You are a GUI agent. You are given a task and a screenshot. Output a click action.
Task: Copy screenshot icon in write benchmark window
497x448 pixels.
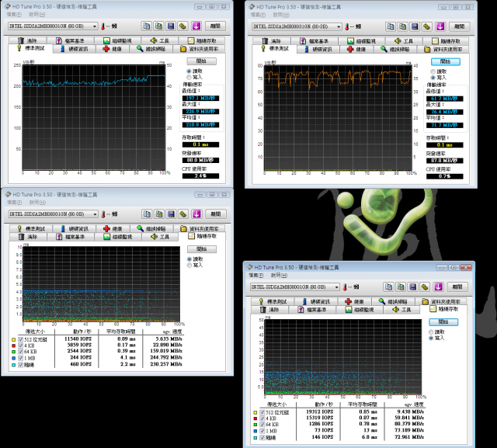pos(402,26)
